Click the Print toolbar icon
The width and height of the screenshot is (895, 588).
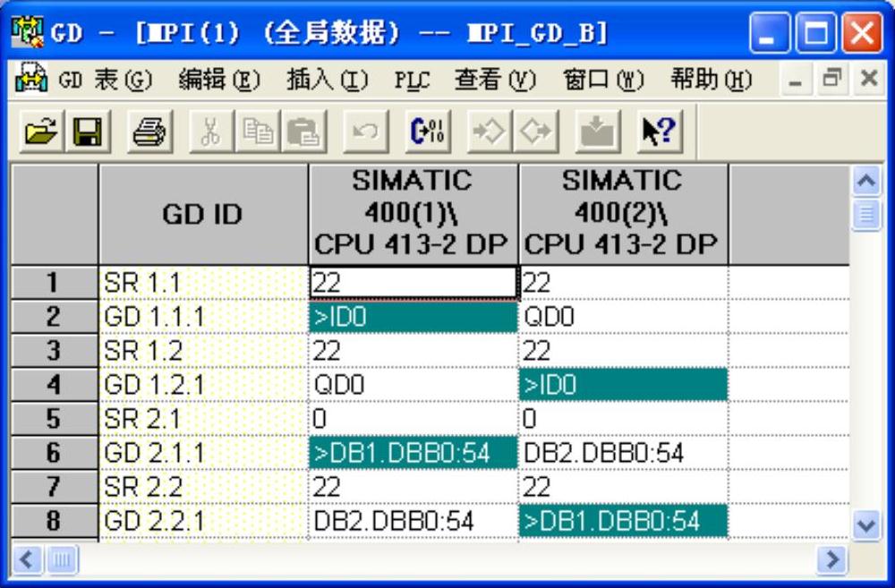[149, 132]
